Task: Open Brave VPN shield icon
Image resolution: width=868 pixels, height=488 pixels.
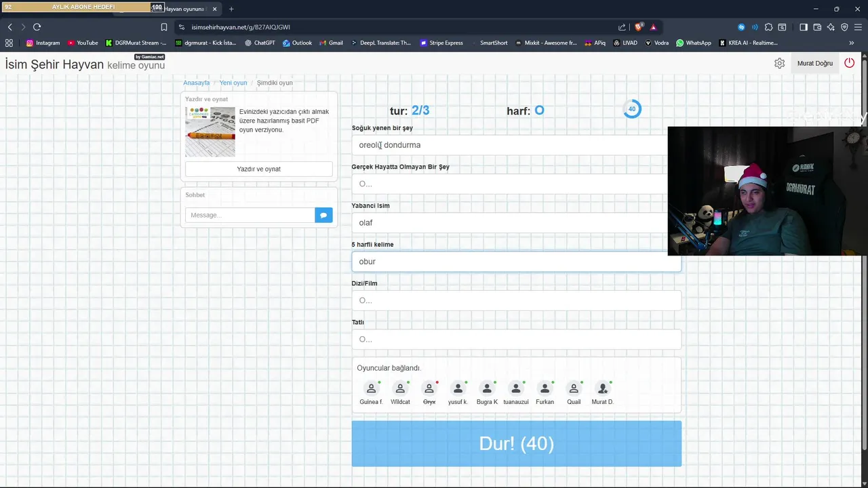Action: pyautogui.click(x=844, y=27)
